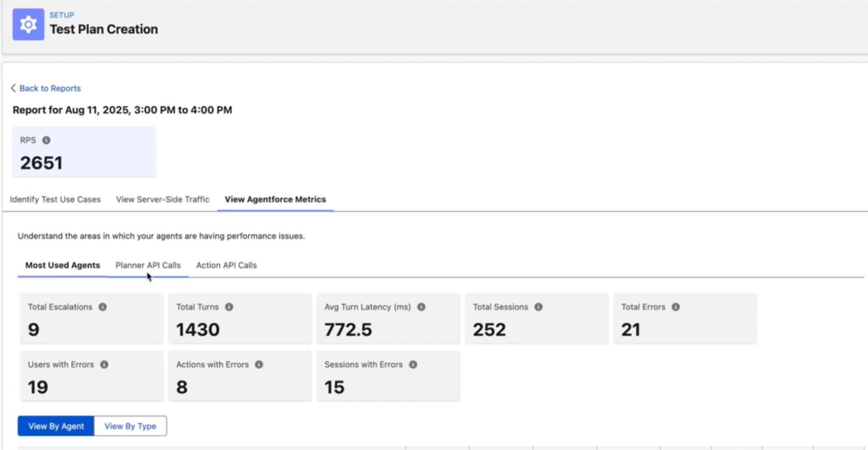Click the Total Errors value 21
The image size is (868, 450).
(631, 330)
